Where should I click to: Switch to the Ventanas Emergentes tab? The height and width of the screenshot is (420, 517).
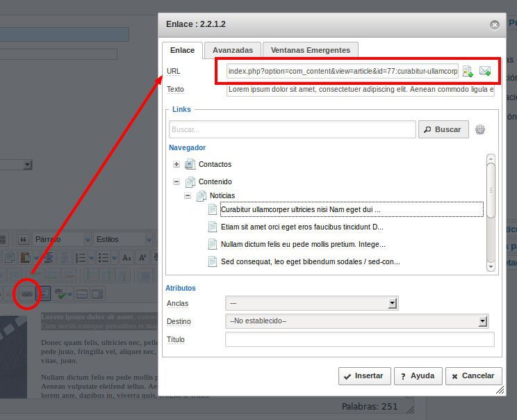(x=310, y=50)
